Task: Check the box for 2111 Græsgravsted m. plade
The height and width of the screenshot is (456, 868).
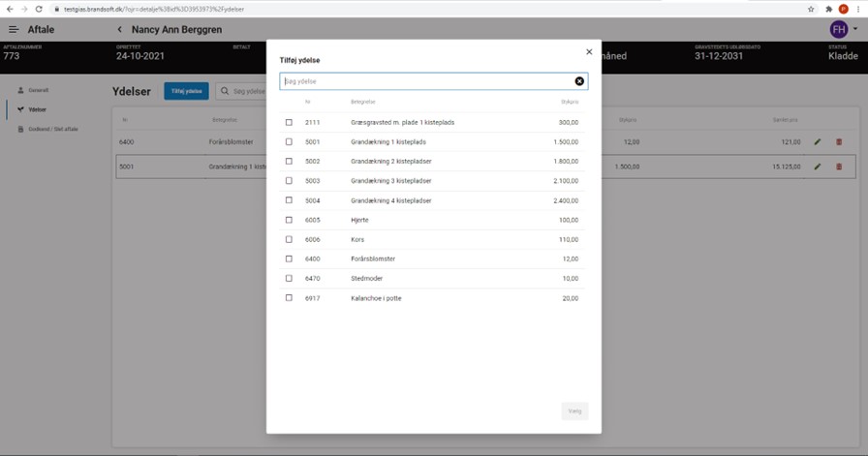Action: point(289,122)
